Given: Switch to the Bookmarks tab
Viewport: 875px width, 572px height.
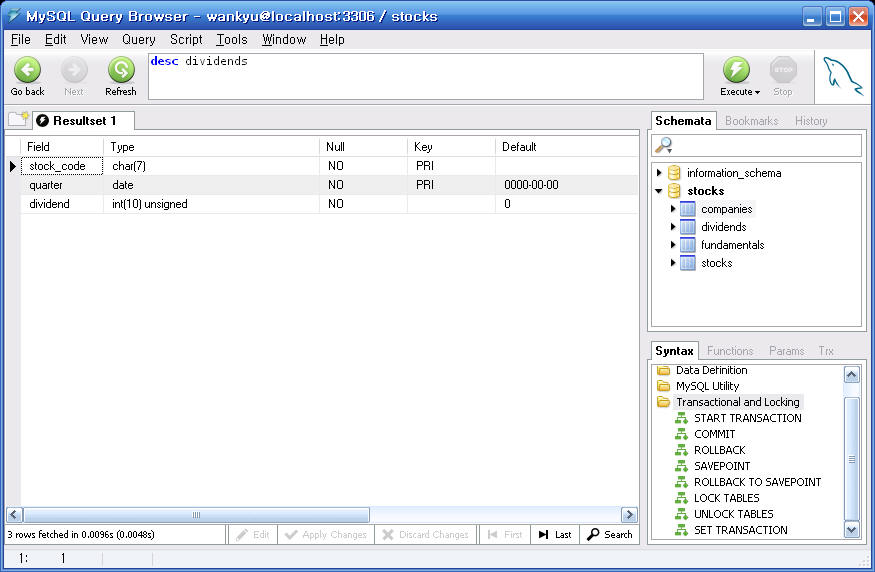Looking at the screenshot, I should pyautogui.click(x=751, y=121).
